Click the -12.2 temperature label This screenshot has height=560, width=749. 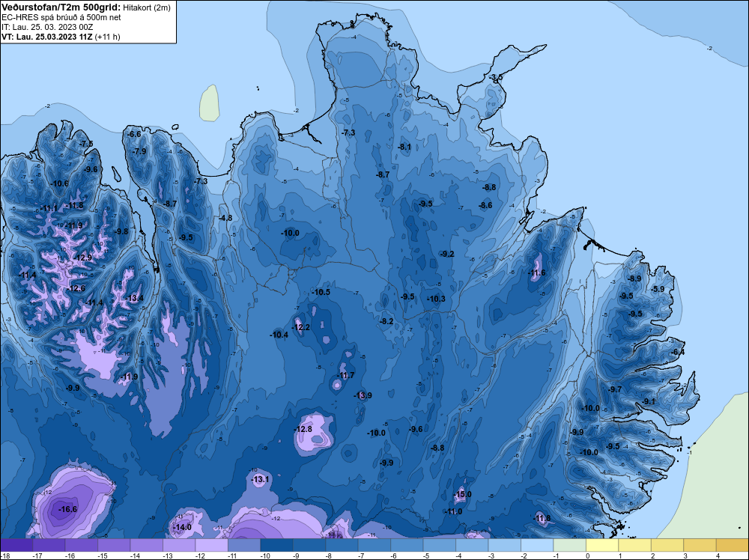point(301,327)
